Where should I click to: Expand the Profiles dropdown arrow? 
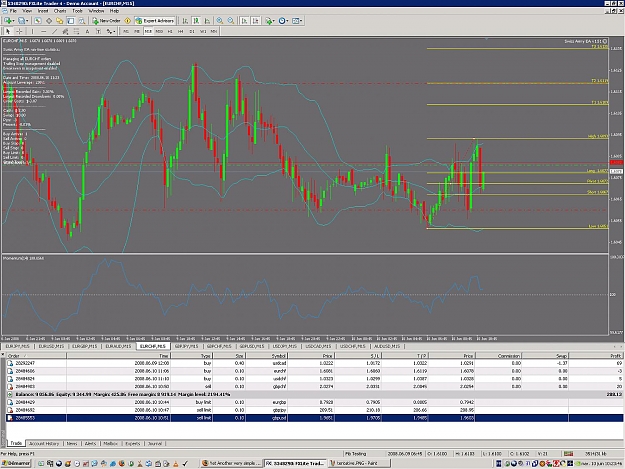click(27, 21)
